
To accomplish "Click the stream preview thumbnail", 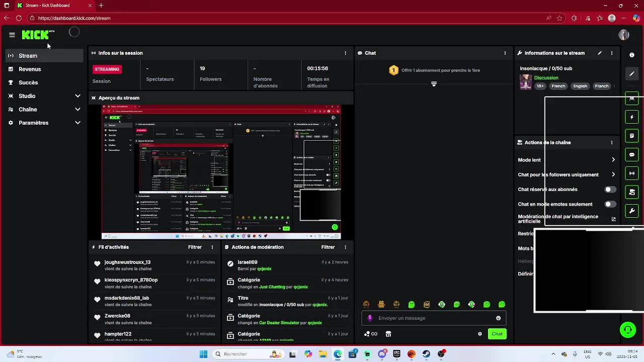I will [x=221, y=172].
